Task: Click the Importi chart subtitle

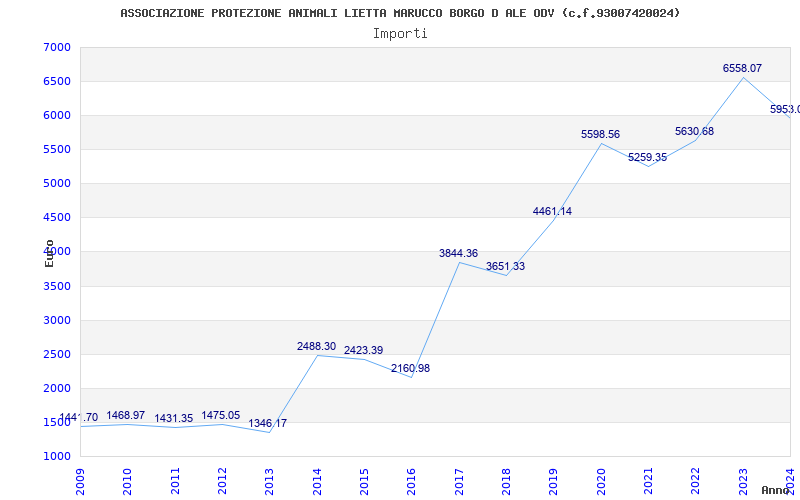Action: click(x=400, y=34)
